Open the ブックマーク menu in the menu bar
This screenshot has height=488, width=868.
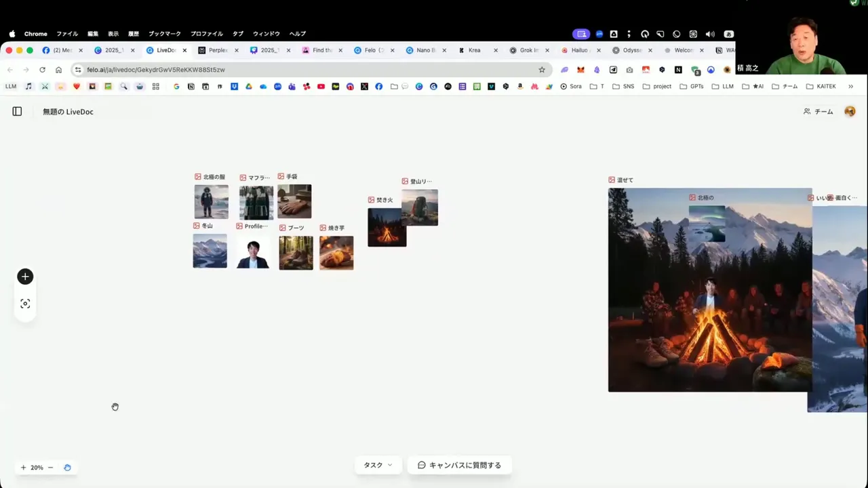[x=164, y=33]
